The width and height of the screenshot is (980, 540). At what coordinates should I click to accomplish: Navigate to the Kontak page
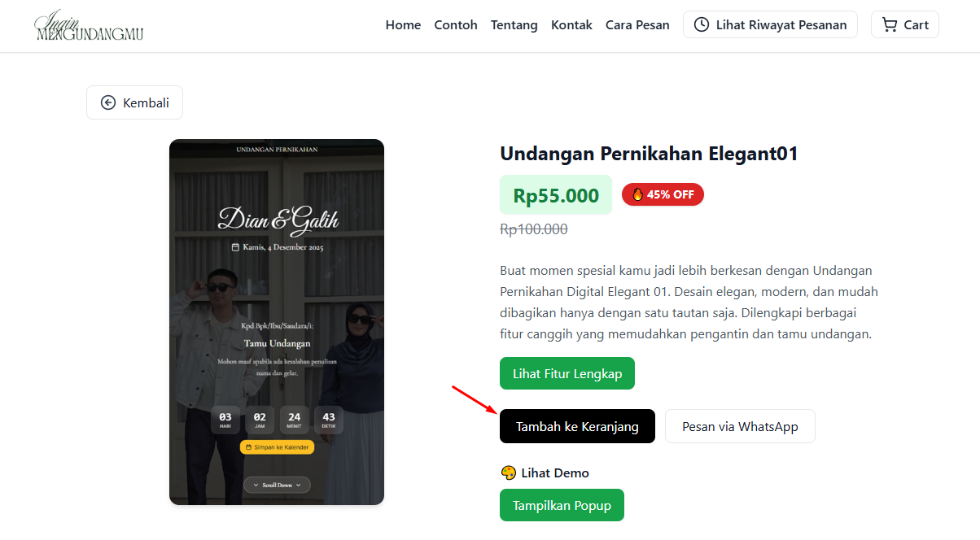click(571, 25)
